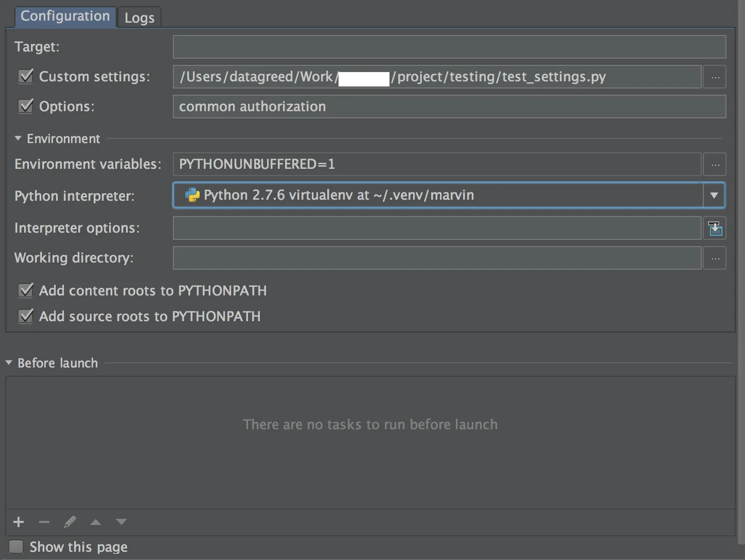Viewport: 745px width, 560px height.
Task: Browse for the Working directory
Action: point(715,258)
